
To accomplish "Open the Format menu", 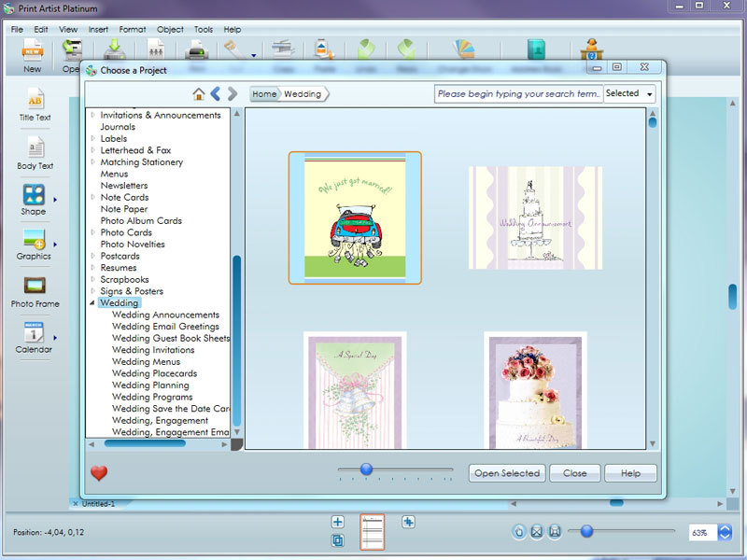I will click(133, 30).
